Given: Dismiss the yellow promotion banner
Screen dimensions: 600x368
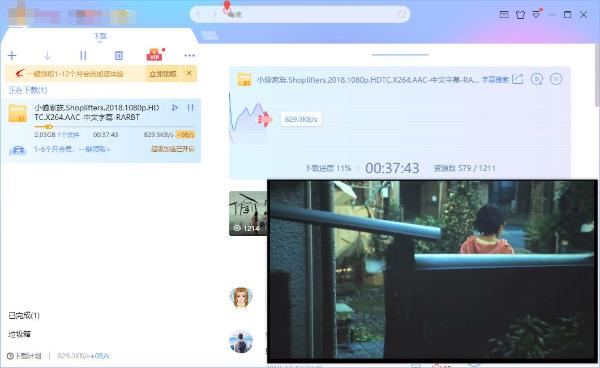Looking at the screenshot, I should tap(189, 73).
